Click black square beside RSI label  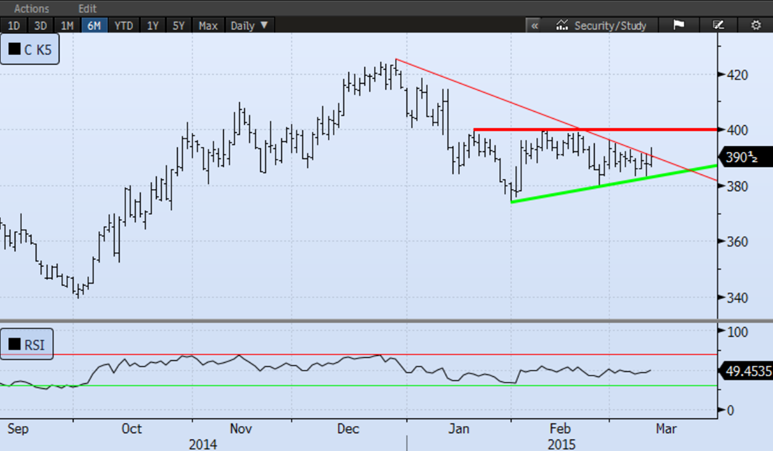[x=15, y=346]
